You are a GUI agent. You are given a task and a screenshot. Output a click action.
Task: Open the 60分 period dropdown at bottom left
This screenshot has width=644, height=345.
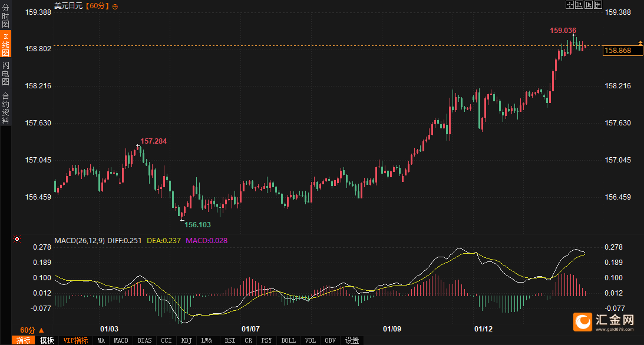pyautogui.click(x=31, y=330)
